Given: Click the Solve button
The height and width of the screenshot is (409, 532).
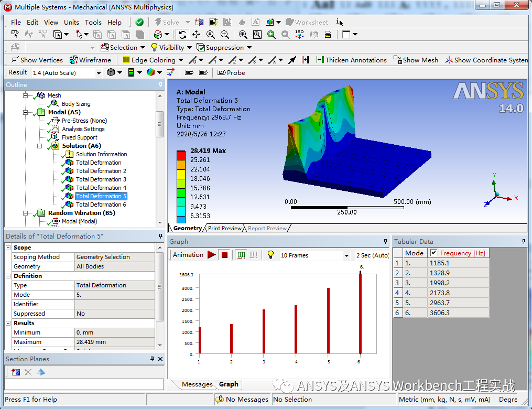Looking at the screenshot, I should (x=167, y=23).
